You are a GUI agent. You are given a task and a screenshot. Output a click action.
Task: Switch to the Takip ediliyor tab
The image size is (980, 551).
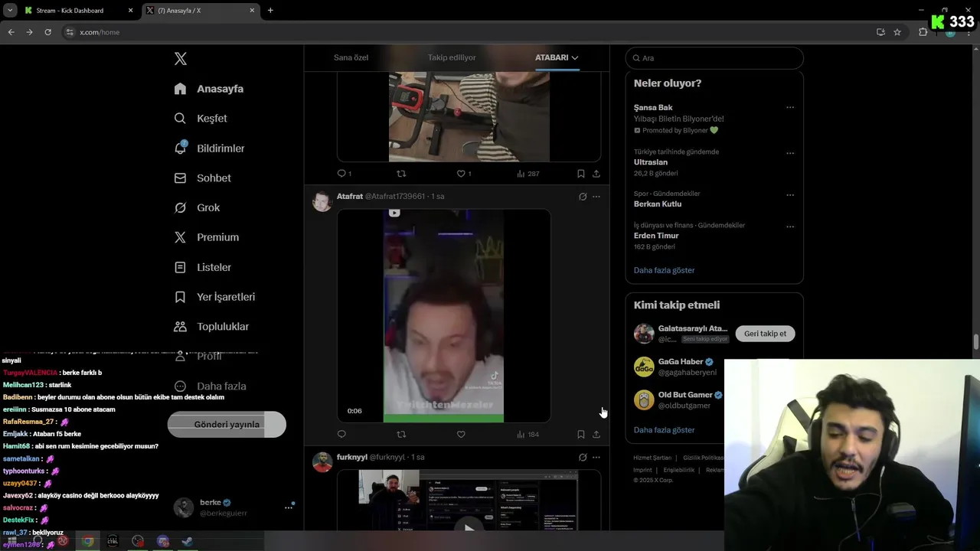pyautogui.click(x=452, y=57)
